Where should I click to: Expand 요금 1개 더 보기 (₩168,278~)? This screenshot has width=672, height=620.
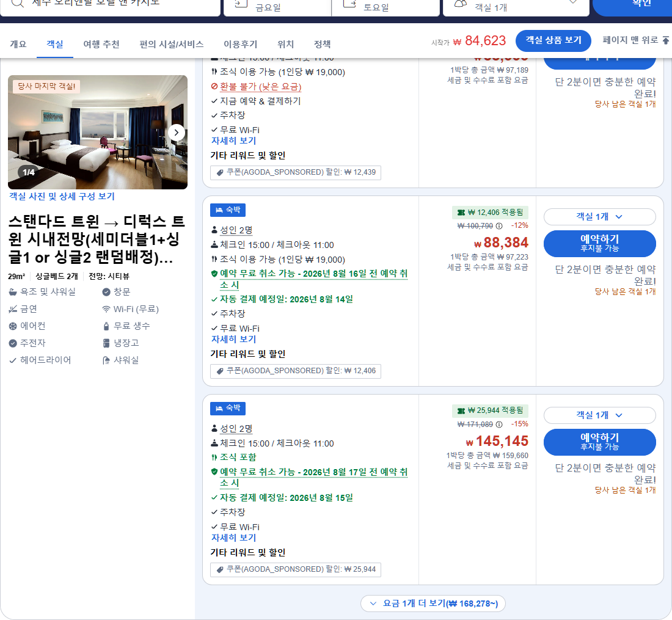point(433,604)
